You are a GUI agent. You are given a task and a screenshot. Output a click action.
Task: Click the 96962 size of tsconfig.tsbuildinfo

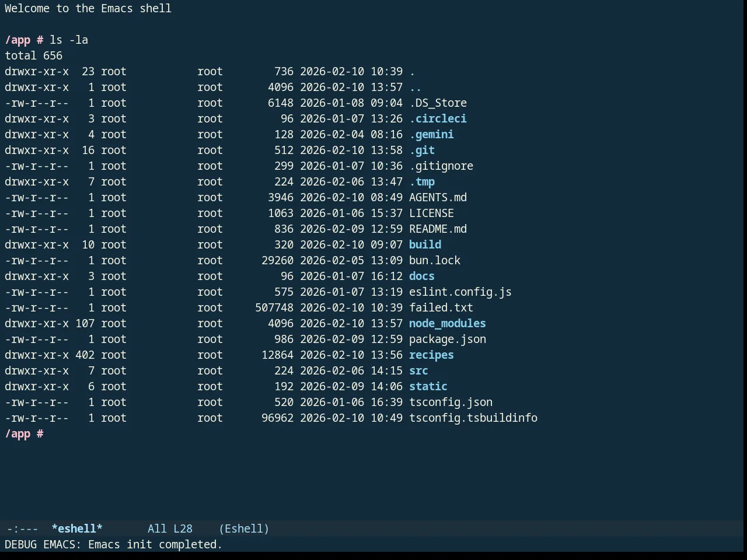[277, 418]
